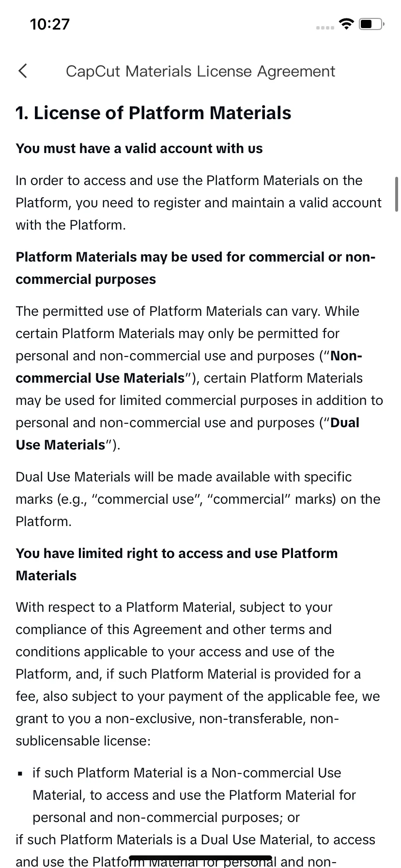This screenshot has width=401, height=868.
Task: Tap paragraph starting Dual Use Materials will be
Action: (198, 499)
